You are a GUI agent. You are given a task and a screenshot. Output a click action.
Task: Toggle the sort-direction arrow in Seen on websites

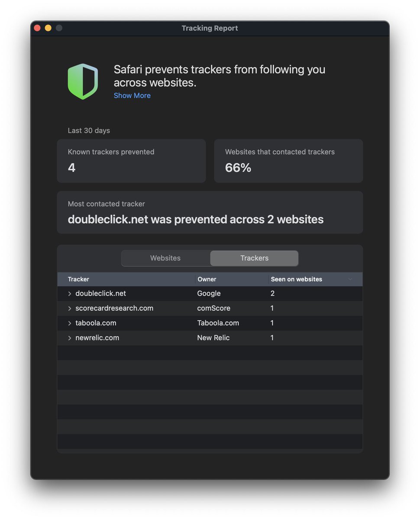pos(350,279)
